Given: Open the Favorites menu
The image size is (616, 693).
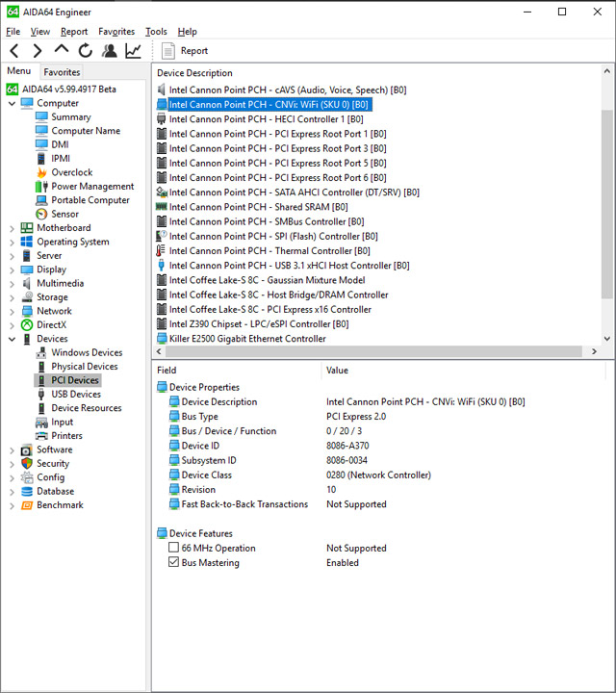Looking at the screenshot, I should click(x=116, y=32).
